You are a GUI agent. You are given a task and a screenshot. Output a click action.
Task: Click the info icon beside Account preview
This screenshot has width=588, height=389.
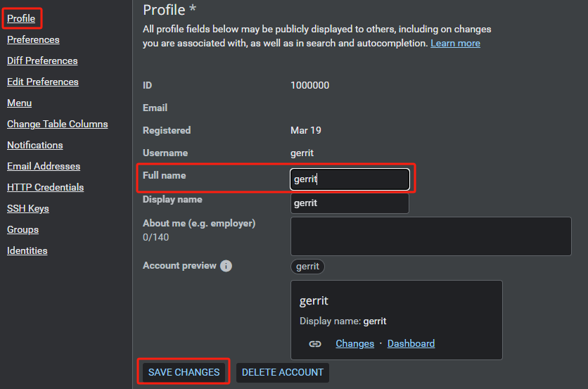pyautogui.click(x=226, y=266)
